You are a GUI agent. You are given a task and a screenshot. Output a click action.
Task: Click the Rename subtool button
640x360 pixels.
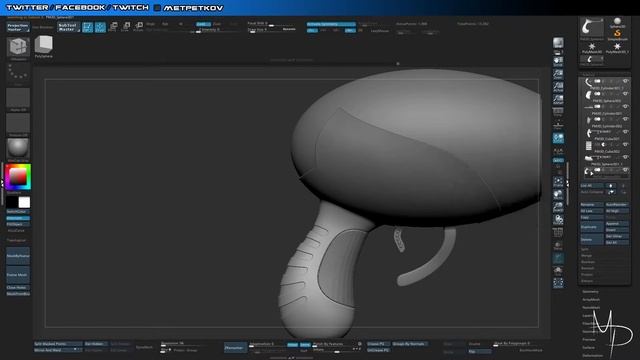[592, 204]
